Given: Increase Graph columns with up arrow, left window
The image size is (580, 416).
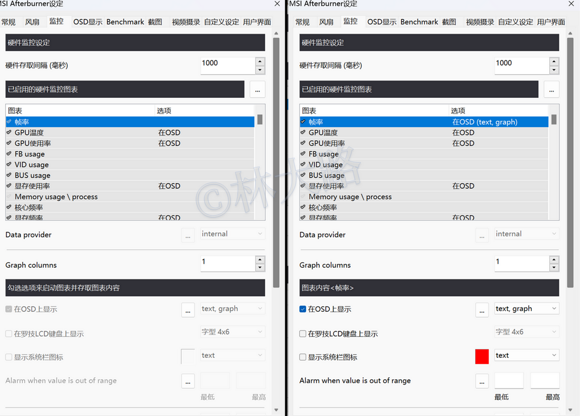Looking at the screenshot, I should (x=260, y=260).
